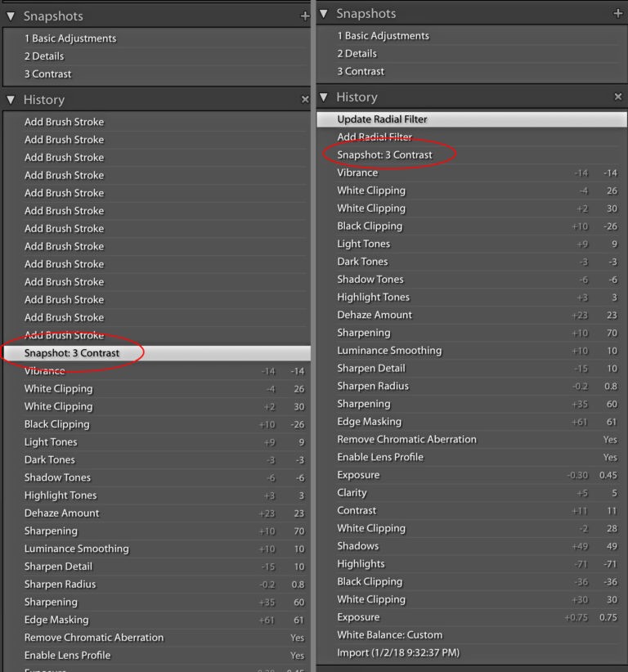628x672 pixels.
Task: Revert to the 'Dehaze Amount' history step
Action: click(x=375, y=315)
